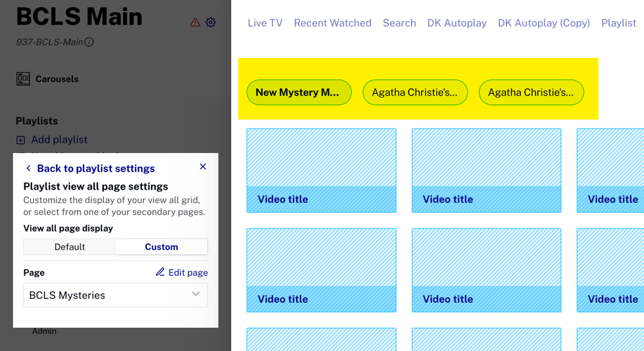
Task: Click the BCLS Main heading
Action: (x=79, y=17)
